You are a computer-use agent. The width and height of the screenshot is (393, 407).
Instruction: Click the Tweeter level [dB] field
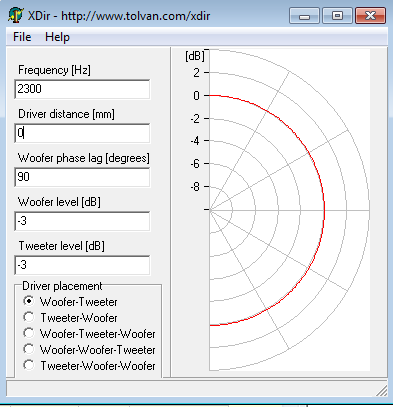tap(82, 265)
